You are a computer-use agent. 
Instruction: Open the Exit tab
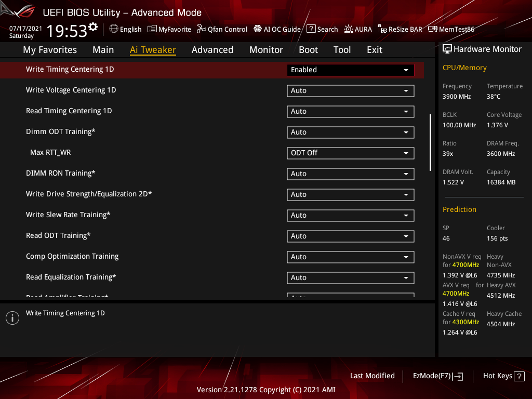(375, 50)
